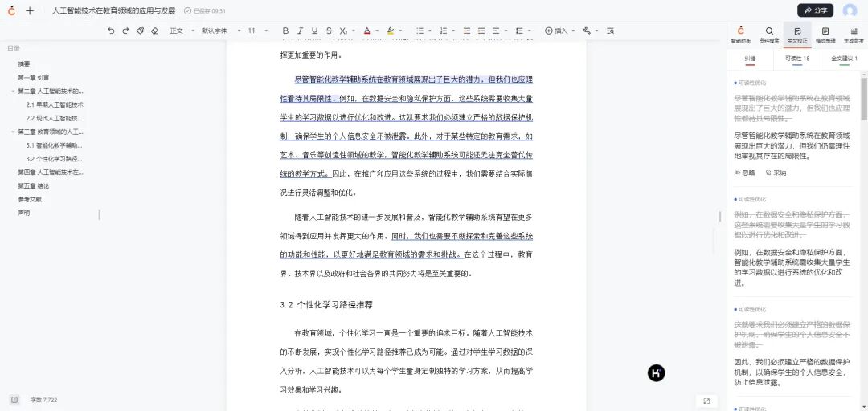Open the 智能助手 assistant tab
This screenshot has height=411, width=868.
[x=741, y=35]
